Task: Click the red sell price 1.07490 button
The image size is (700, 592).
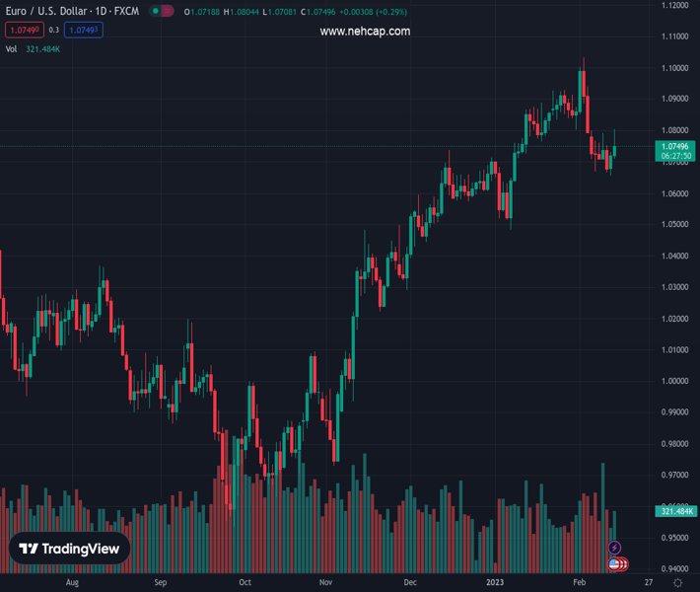Action: pos(24,31)
